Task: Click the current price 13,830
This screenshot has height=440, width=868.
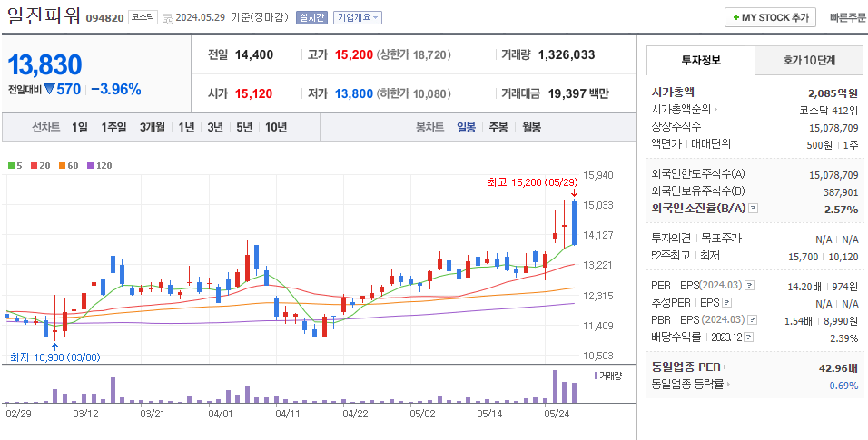Action: tap(44, 65)
